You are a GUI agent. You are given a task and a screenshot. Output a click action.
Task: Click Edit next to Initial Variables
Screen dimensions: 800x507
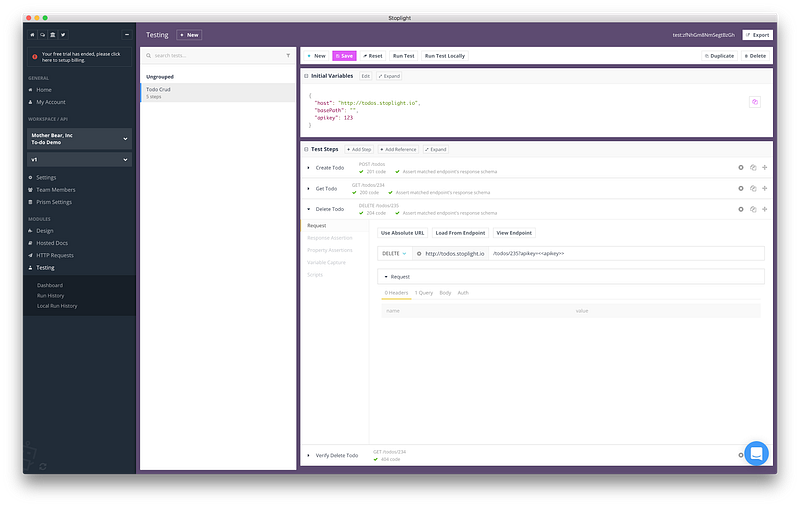click(x=366, y=76)
